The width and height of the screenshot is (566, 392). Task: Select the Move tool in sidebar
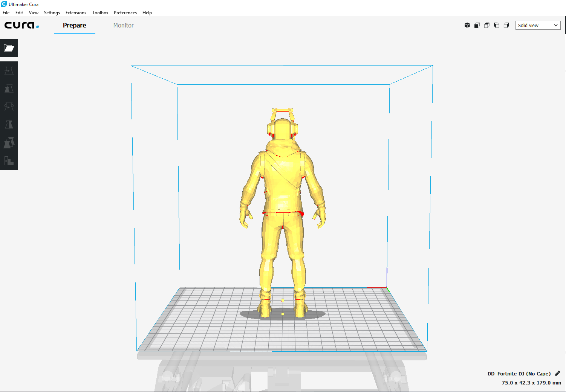click(x=9, y=70)
